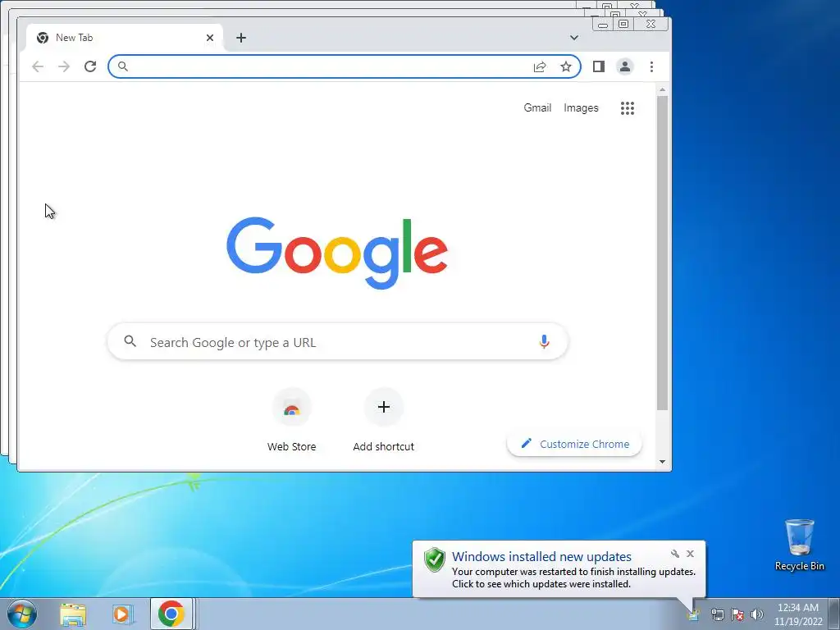This screenshot has height=630, width=840.
Task: Reload the current page
Action: click(90, 66)
